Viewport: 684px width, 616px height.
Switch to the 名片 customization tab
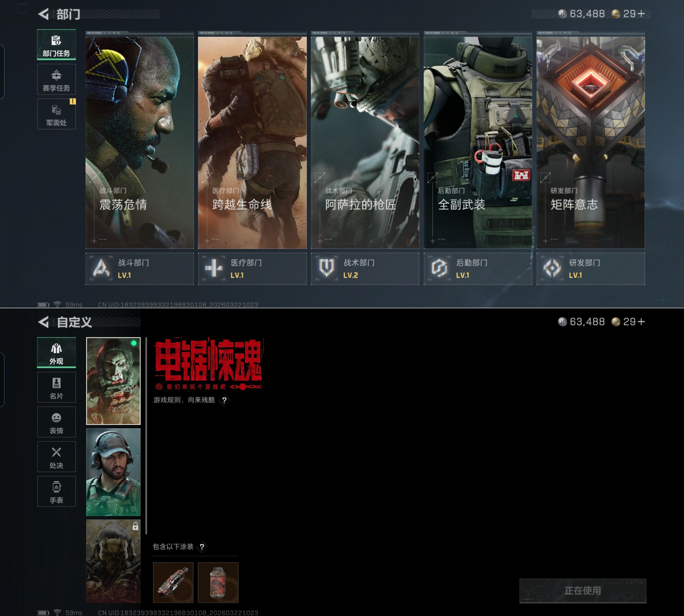tap(56, 388)
